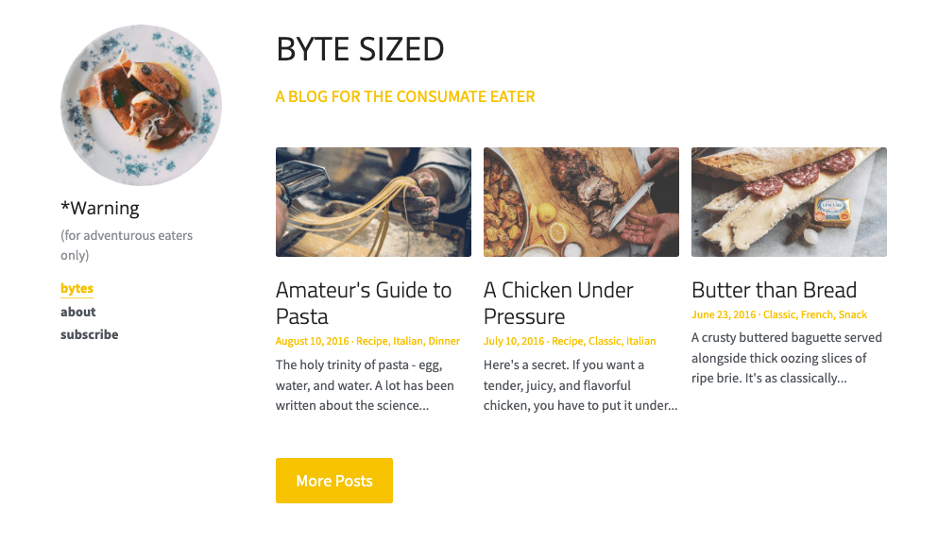Click the blog tagline subtitle
Screen dimensions: 938x560
point(405,96)
